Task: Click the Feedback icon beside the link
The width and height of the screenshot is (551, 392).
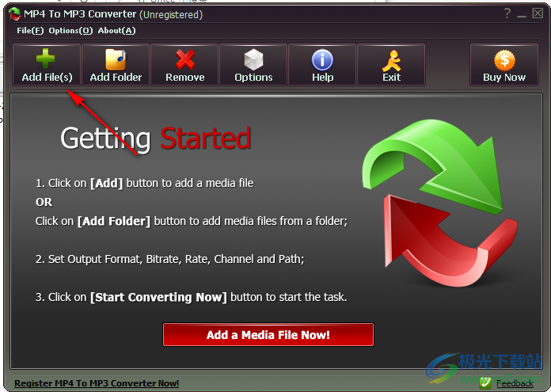Action: [x=485, y=382]
